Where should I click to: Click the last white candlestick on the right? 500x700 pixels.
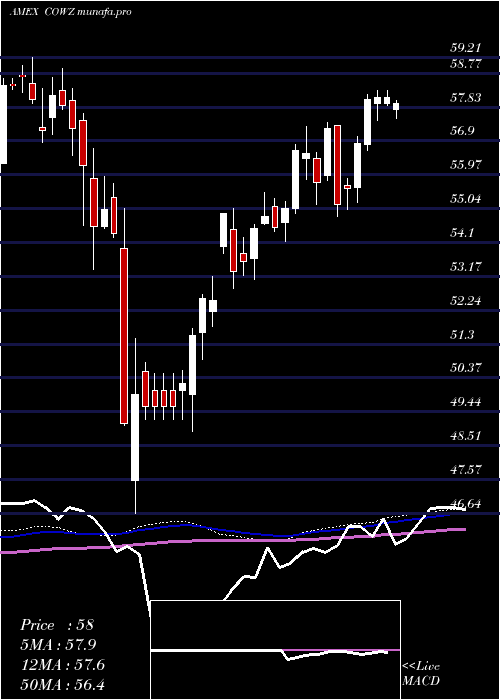[x=396, y=106]
